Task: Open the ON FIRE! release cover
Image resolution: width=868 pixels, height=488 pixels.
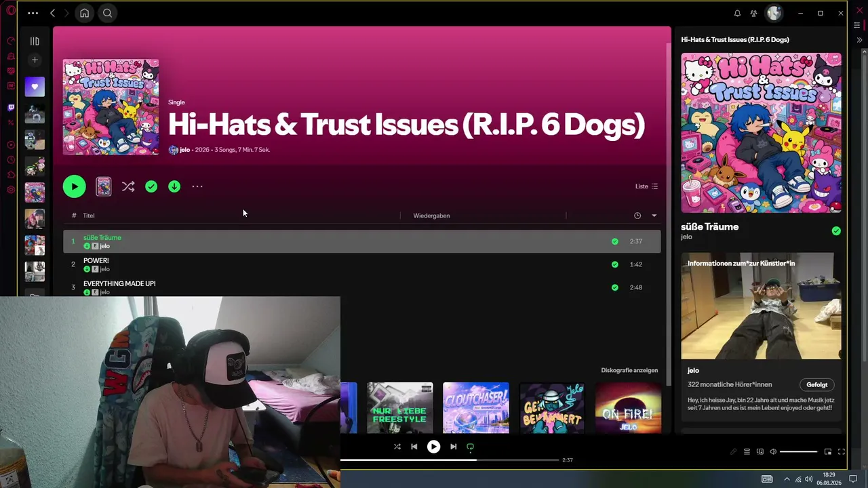Action: (628, 407)
